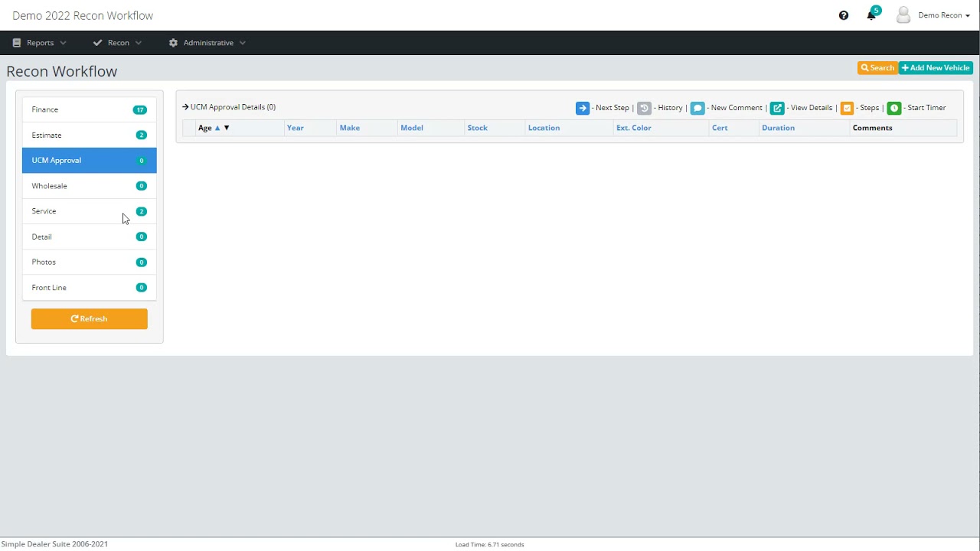
Task: Select the Finance workflow step
Action: point(90,109)
